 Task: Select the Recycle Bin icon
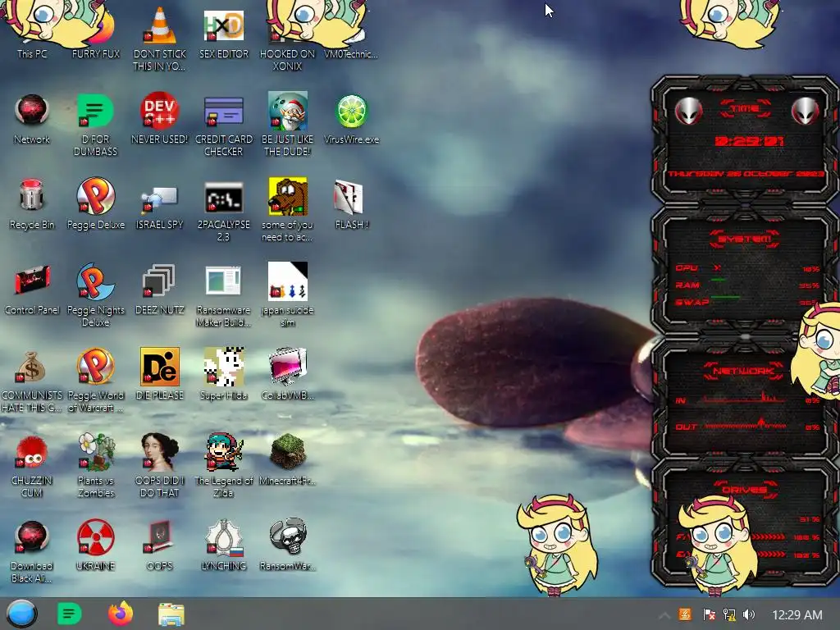coord(32,204)
